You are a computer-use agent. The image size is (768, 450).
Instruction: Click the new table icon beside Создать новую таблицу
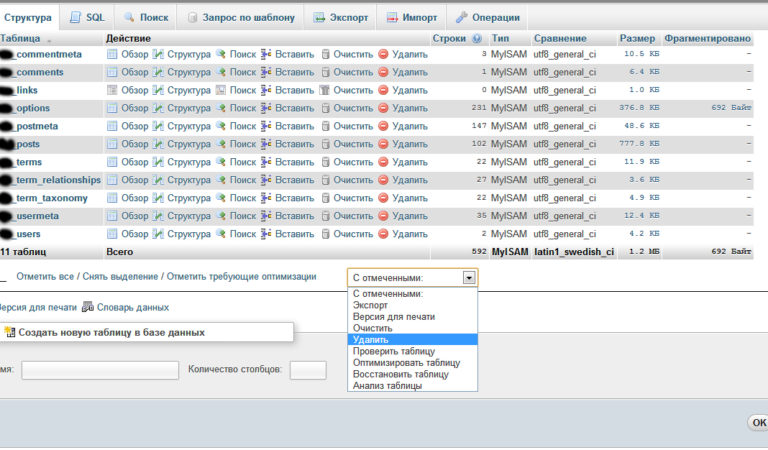[x=10, y=332]
